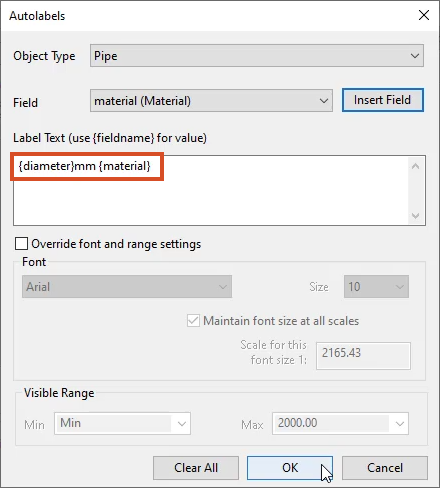Open the Visible Range Min dropdown arrow
This screenshot has width=440, height=488.
pyautogui.click(x=182, y=424)
